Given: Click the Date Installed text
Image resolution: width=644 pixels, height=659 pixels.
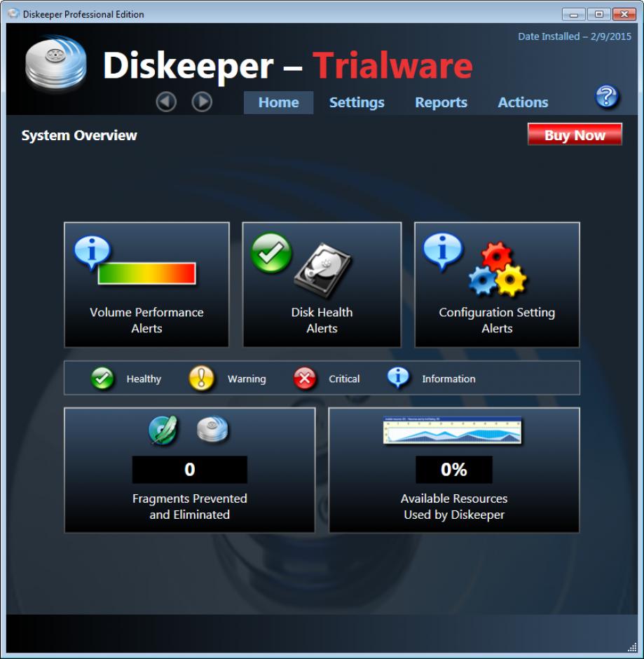Looking at the screenshot, I should 574,36.
